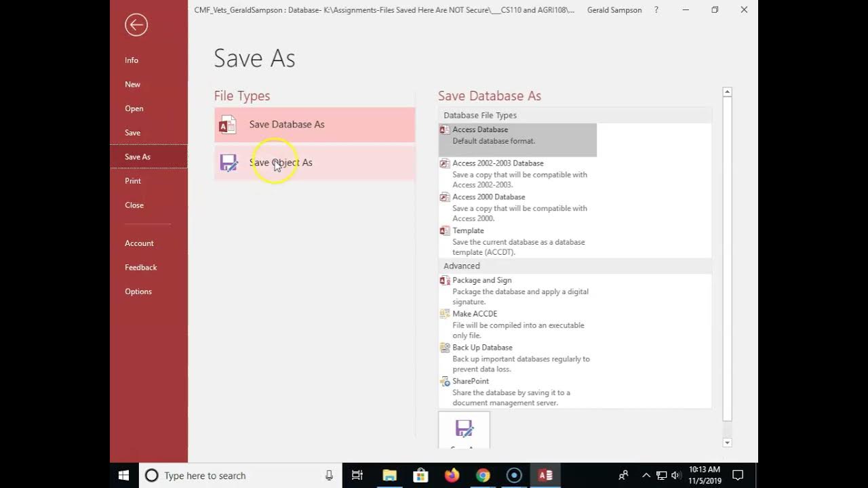Choose Save Database As file type

point(315,125)
